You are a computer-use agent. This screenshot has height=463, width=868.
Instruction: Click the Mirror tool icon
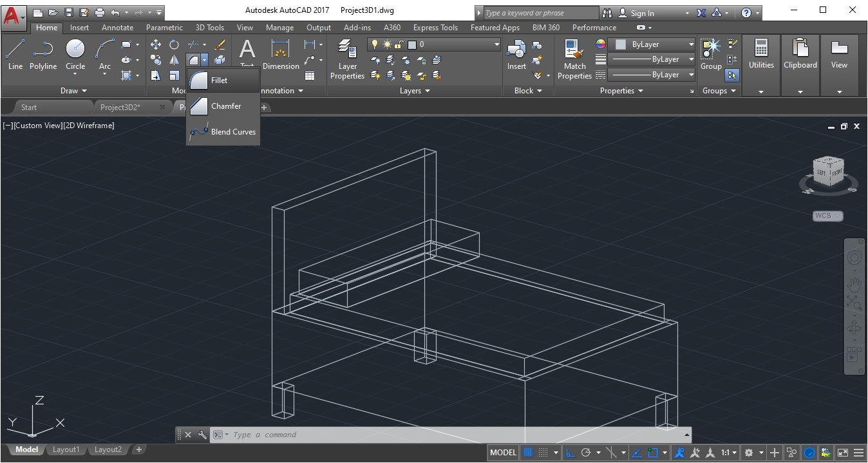[x=174, y=60]
